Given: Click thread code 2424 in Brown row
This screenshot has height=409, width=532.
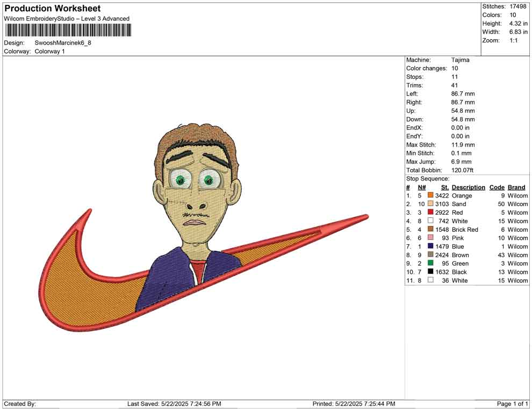Looking at the screenshot, I should pos(442,255).
